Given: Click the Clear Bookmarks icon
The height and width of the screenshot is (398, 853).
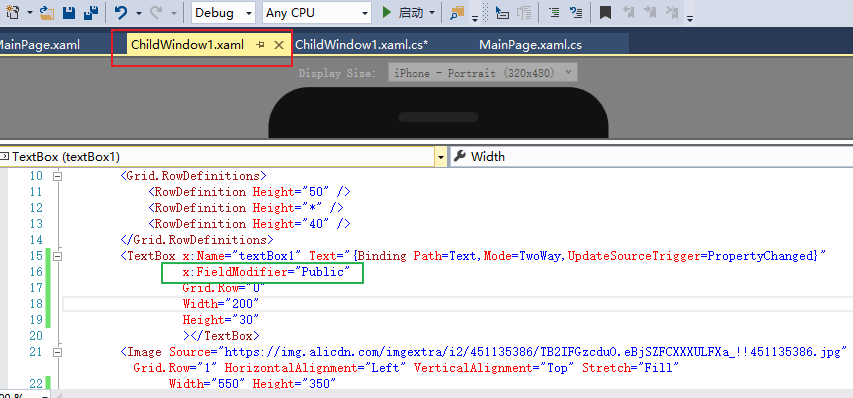Looking at the screenshot, I should click(x=672, y=13).
